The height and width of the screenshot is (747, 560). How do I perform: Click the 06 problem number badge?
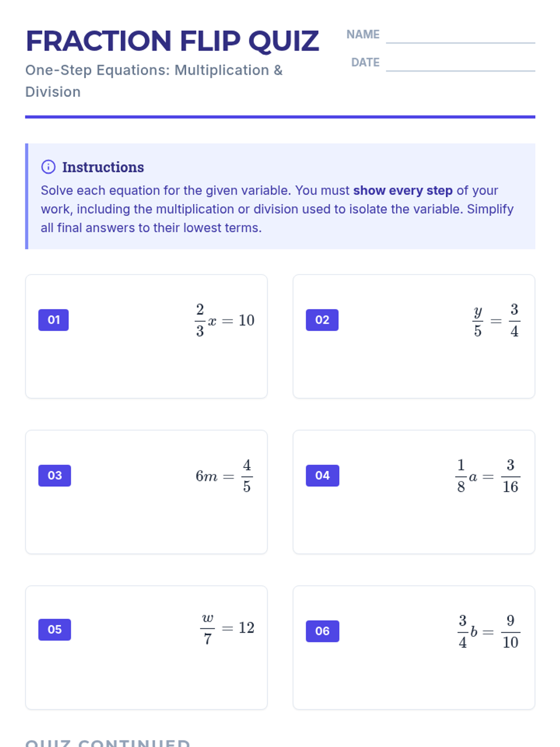322,631
